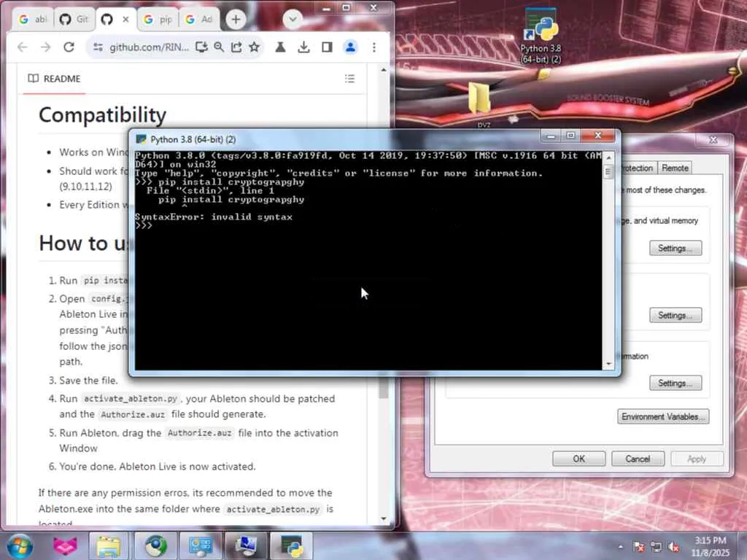Open the zoom magnifier icon in address bar

click(x=219, y=47)
